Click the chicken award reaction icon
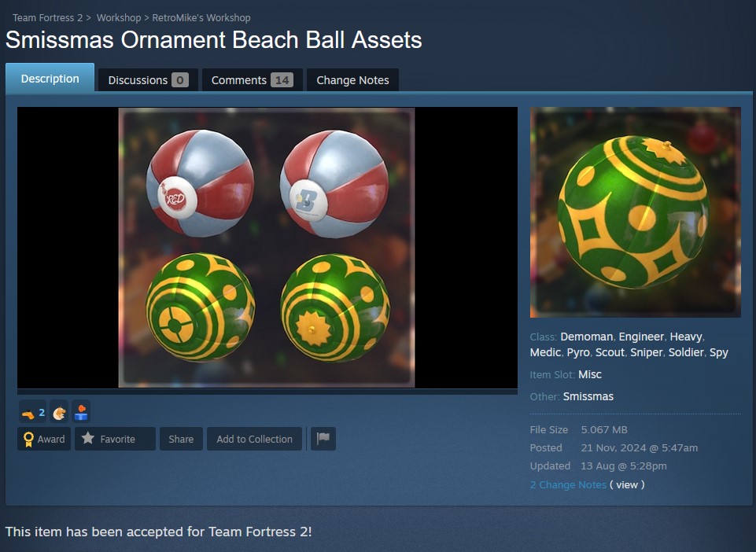 coord(59,413)
